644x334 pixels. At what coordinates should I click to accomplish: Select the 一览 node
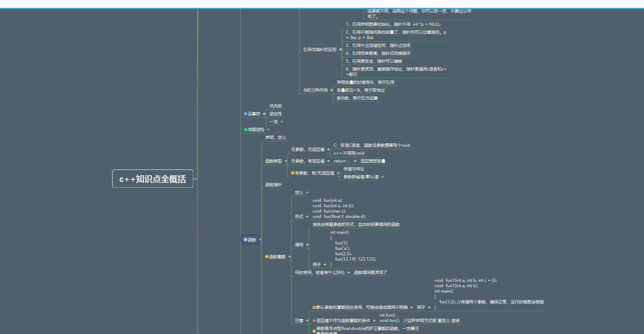coord(274,122)
